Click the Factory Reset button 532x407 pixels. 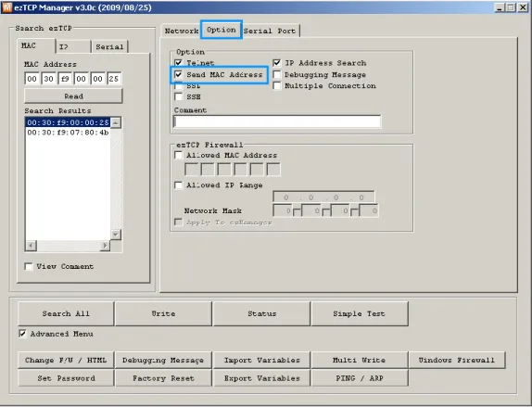(x=163, y=378)
